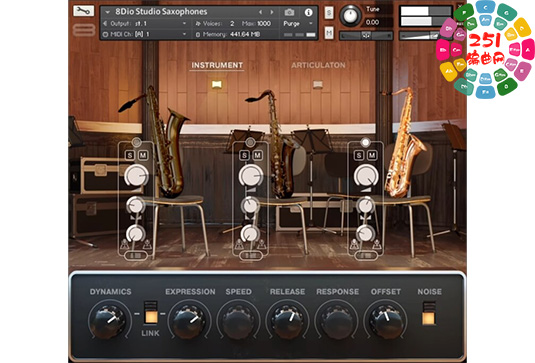Click the RELEASE knob
The height and width of the screenshot is (363, 535).
[x=287, y=321]
